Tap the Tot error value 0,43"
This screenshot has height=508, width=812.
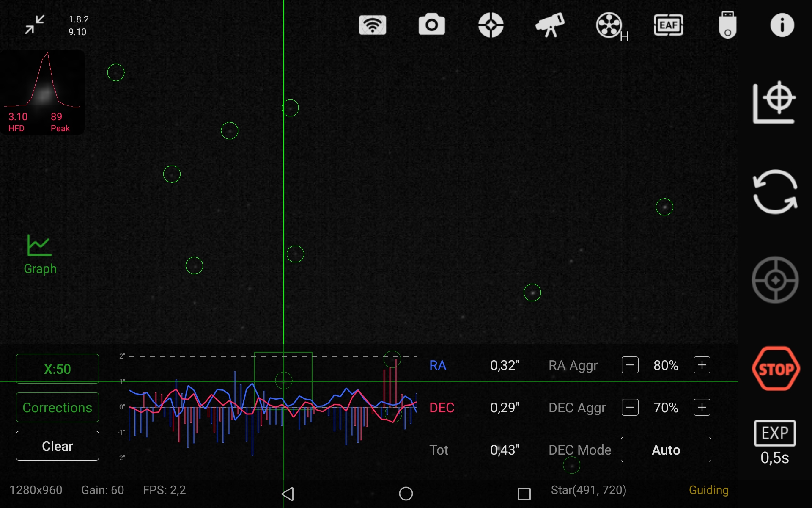click(x=505, y=450)
